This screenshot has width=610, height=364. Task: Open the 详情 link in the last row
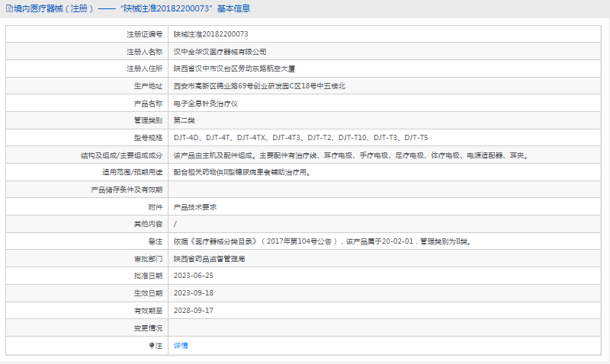[181, 345]
